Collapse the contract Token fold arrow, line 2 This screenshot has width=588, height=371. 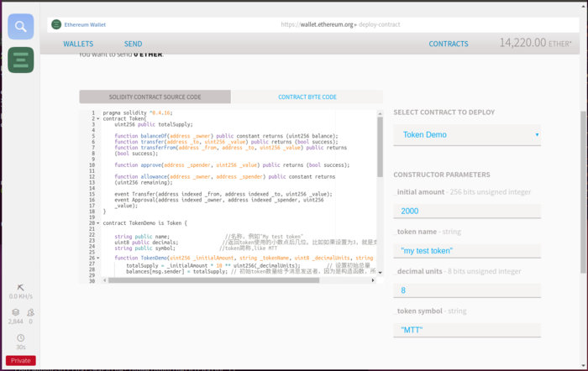point(98,119)
